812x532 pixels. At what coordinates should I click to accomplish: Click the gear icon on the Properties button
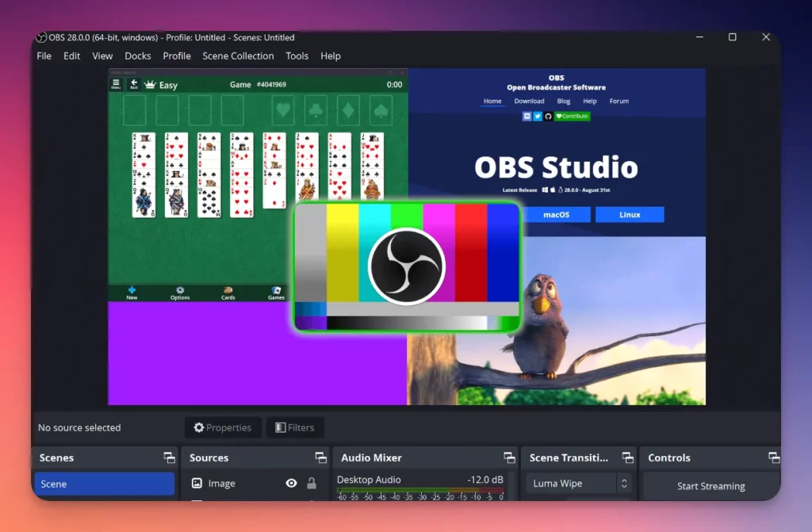click(x=198, y=427)
